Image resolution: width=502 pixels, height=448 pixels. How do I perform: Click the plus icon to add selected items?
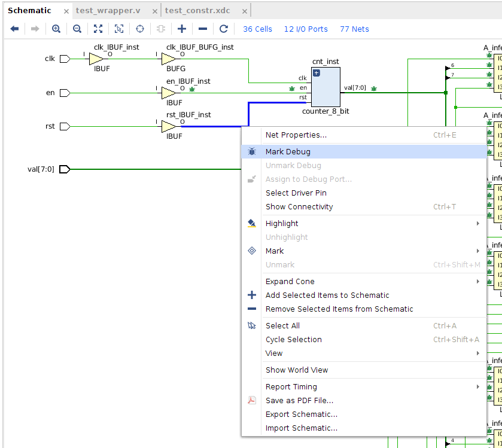[x=182, y=29]
